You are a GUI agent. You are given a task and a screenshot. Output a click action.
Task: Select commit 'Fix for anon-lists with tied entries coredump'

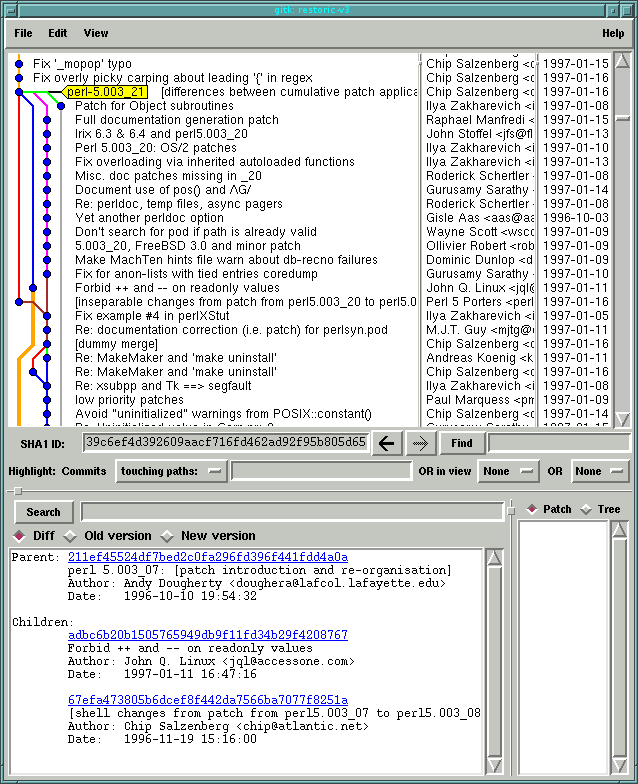click(x=196, y=274)
